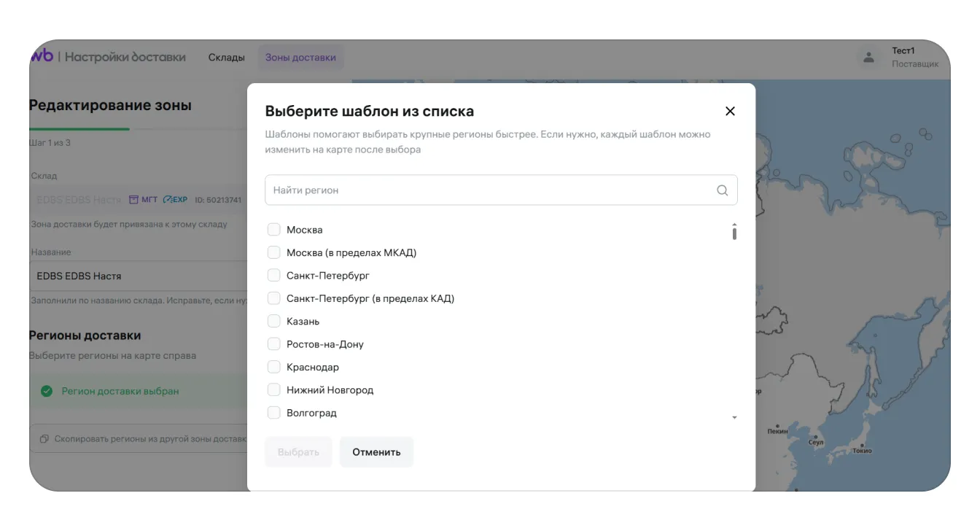Tick the Волгоград checkbox
The height and width of the screenshot is (531, 980).
click(x=274, y=413)
